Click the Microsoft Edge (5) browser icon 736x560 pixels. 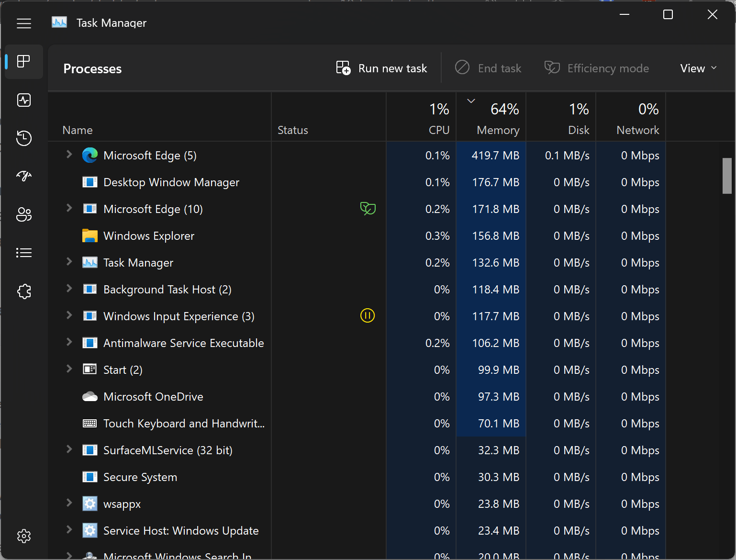(90, 156)
